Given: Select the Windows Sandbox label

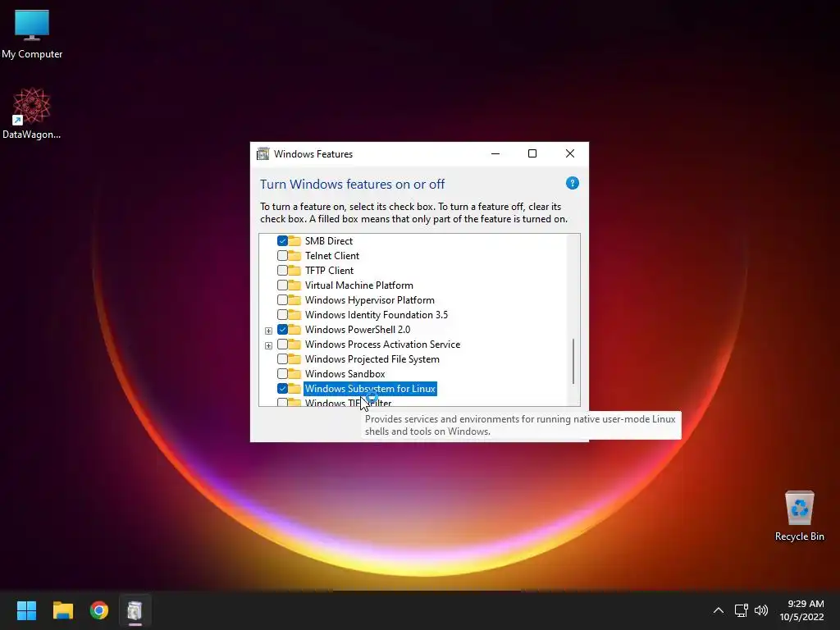Looking at the screenshot, I should click(345, 374).
